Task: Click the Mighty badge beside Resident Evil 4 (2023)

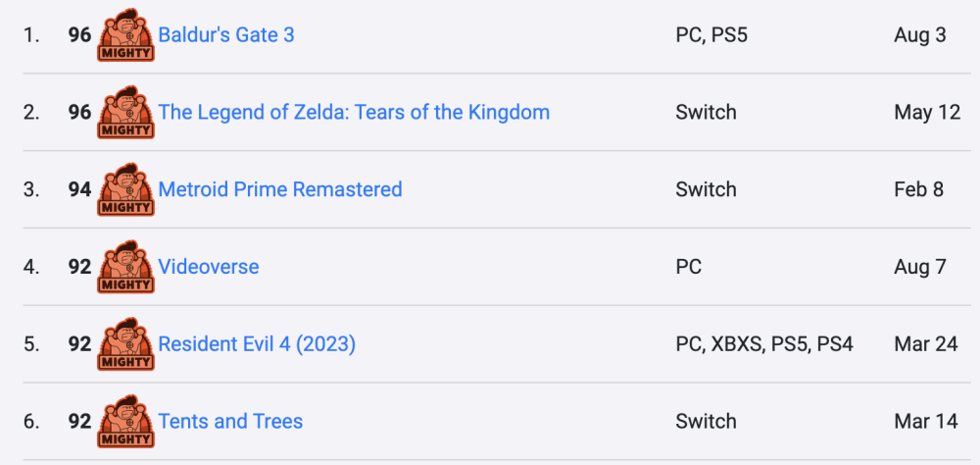Action: [x=125, y=344]
